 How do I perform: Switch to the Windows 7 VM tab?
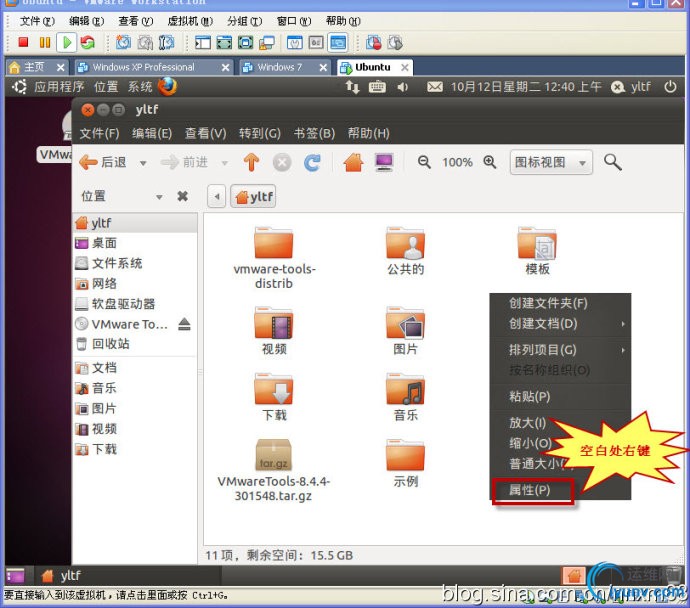coord(285,67)
